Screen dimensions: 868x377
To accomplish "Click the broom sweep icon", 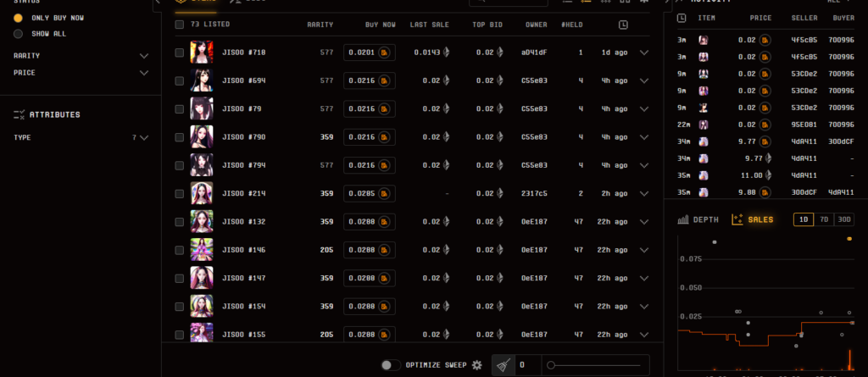I will coord(504,365).
